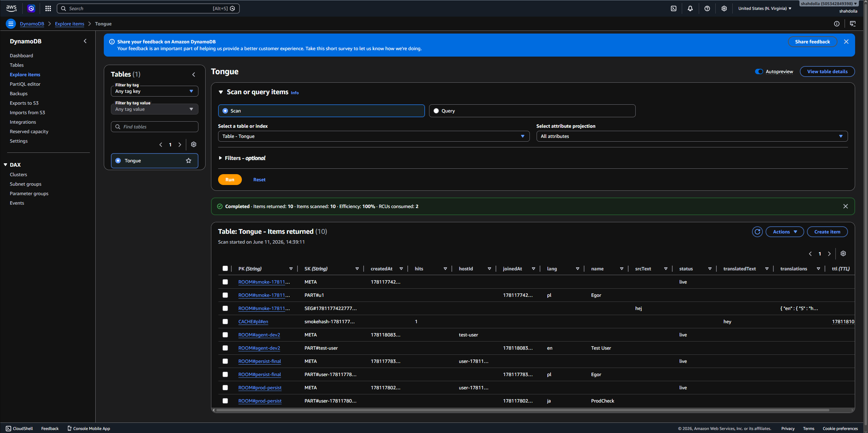The width and height of the screenshot is (868, 433).
Task: Open the Select a table or index dropdown
Action: (x=374, y=136)
